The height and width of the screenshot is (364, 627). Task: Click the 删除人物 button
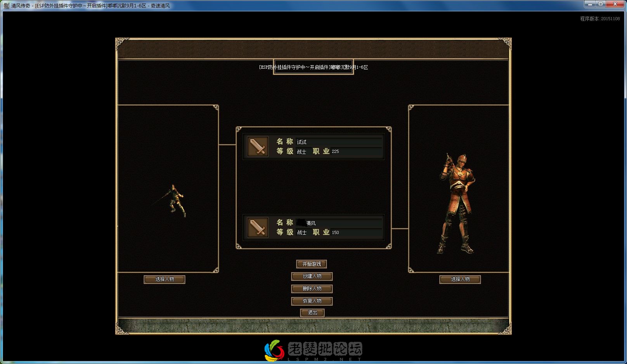click(312, 289)
